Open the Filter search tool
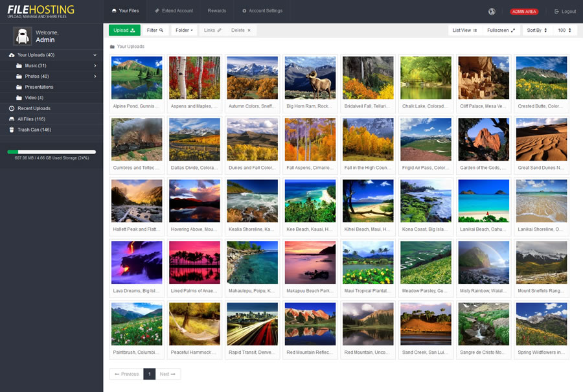Screen dimensions: 583x392 [155, 30]
